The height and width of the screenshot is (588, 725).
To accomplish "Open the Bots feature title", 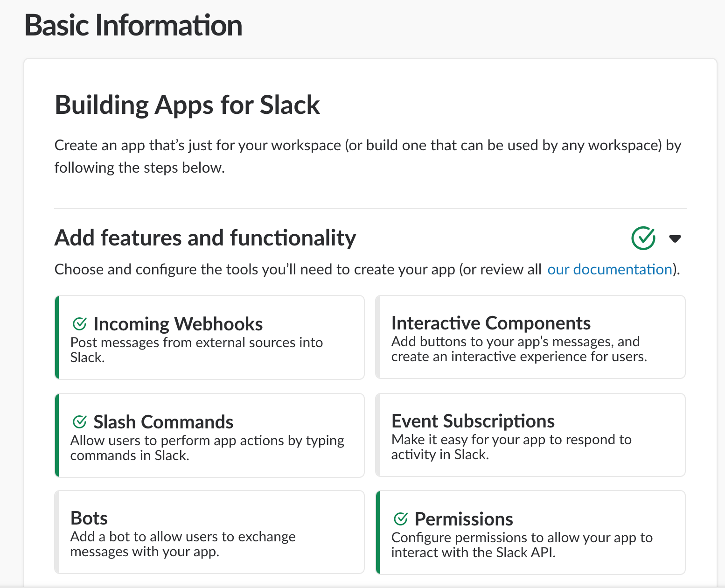I will [x=89, y=518].
